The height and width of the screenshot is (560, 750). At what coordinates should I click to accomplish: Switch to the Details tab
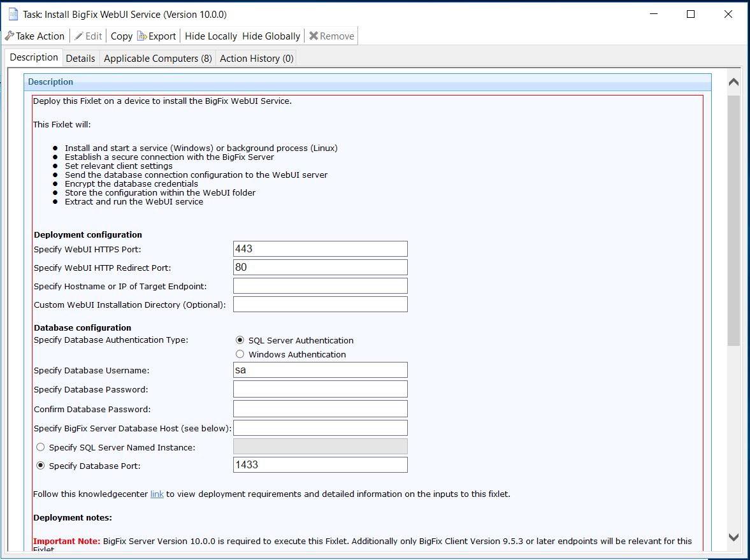80,58
